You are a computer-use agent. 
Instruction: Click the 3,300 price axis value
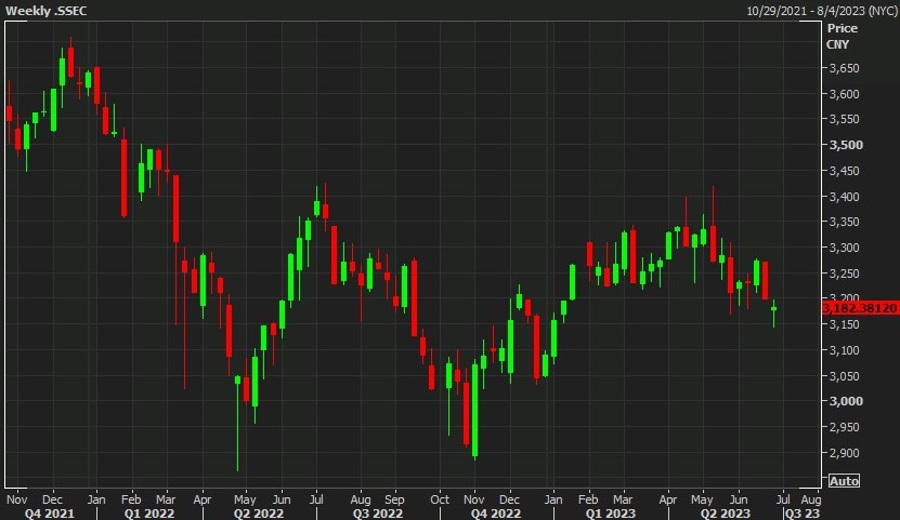pyautogui.click(x=844, y=248)
